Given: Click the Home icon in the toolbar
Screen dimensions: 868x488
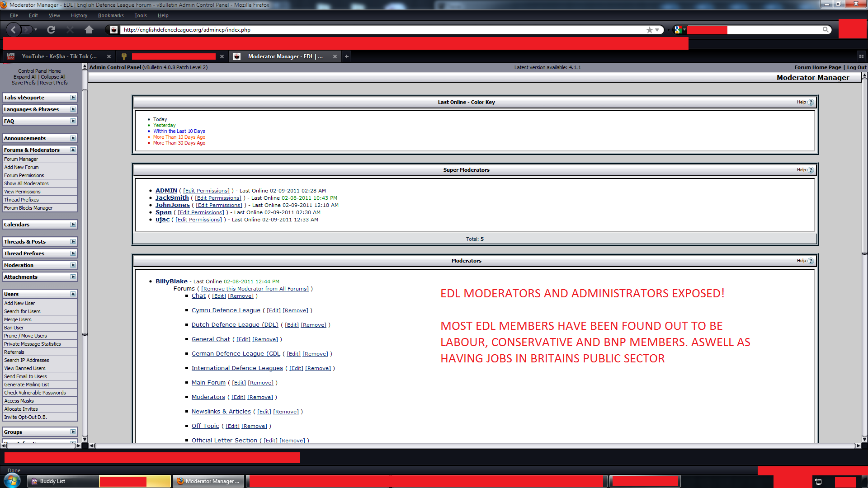Looking at the screenshot, I should point(89,30).
